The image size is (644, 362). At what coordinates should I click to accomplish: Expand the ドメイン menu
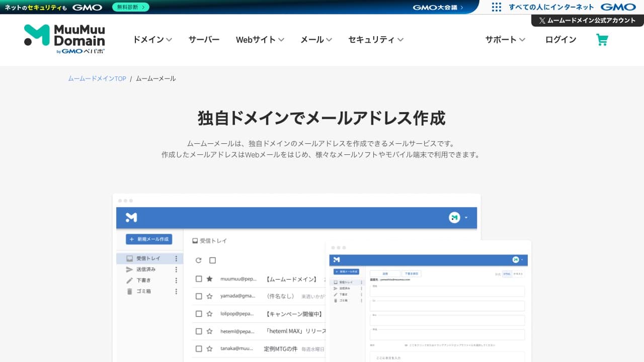pyautogui.click(x=152, y=40)
